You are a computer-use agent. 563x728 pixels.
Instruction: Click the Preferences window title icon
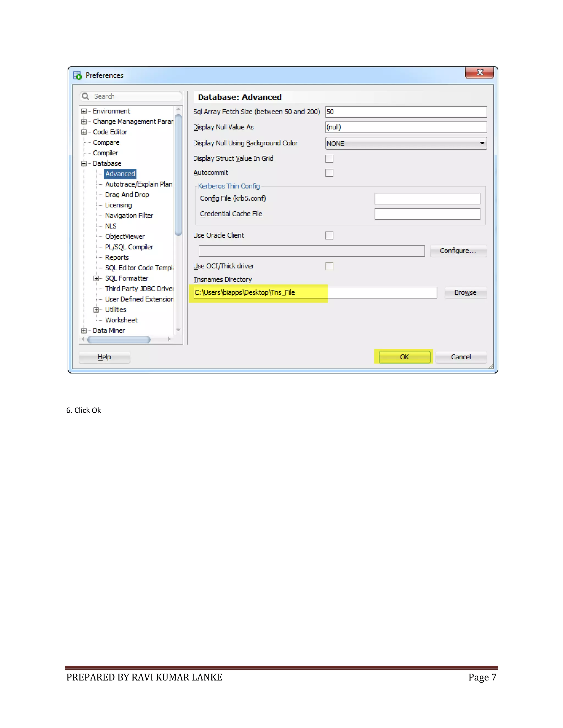pyautogui.click(x=77, y=75)
